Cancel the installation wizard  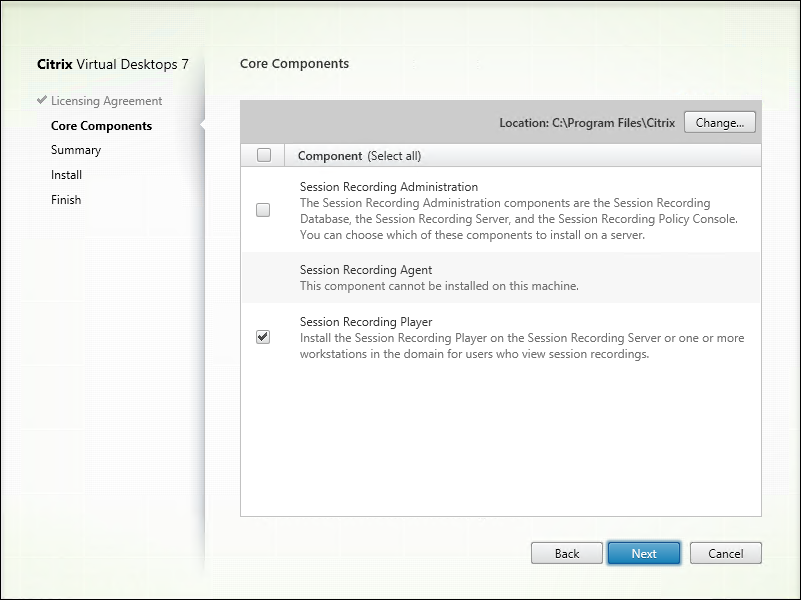coord(725,553)
